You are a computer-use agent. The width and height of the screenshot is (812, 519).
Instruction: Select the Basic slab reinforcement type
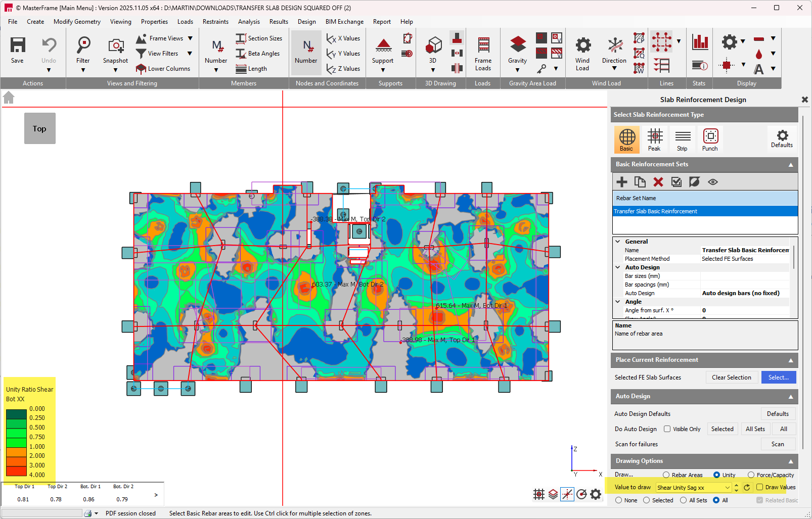(626, 139)
